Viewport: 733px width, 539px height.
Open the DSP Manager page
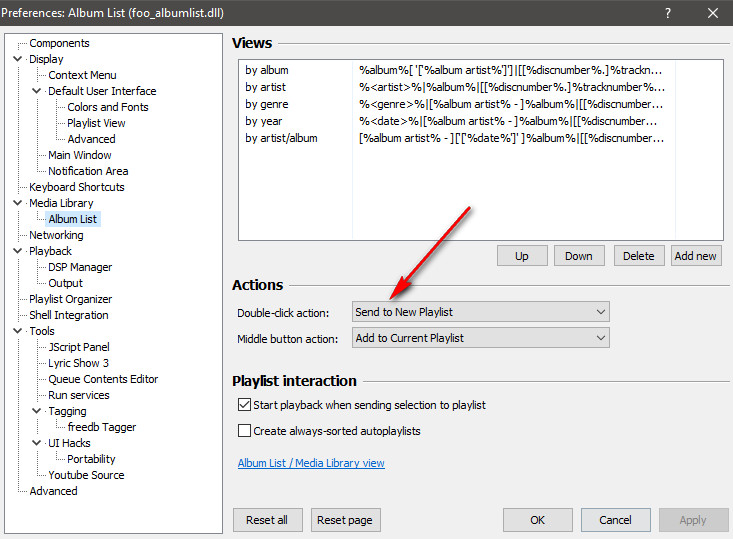click(80, 267)
